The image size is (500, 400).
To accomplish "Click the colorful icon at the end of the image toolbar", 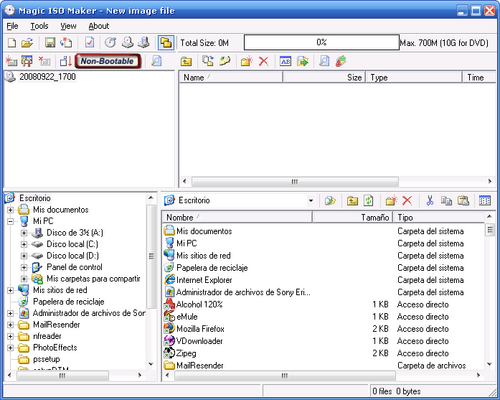I will click(341, 61).
